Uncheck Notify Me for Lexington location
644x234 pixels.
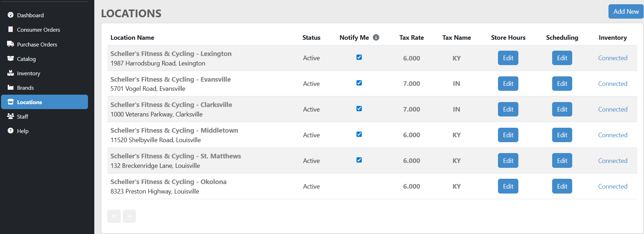pos(359,57)
